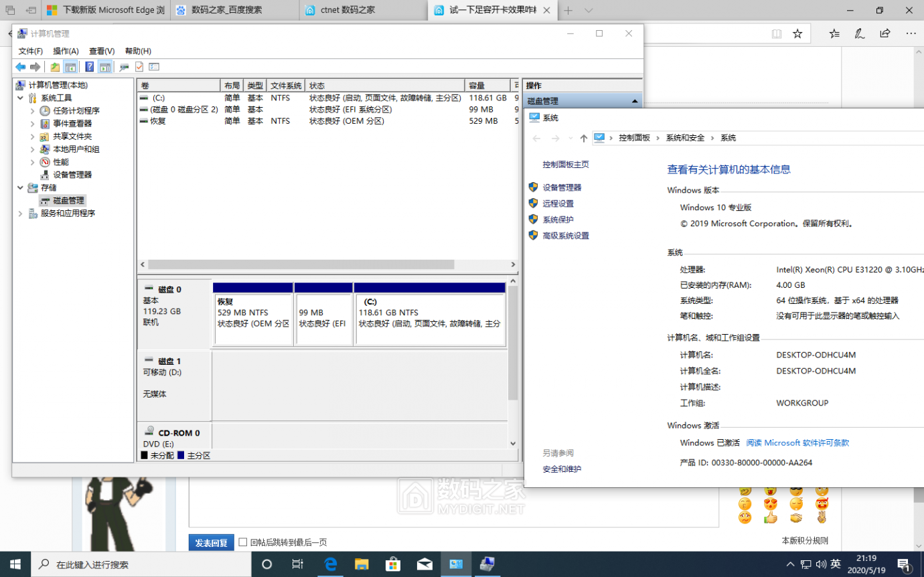Click the taskbar search box
The width and height of the screenshot is (924, 577).
click(x=141, y=564)
